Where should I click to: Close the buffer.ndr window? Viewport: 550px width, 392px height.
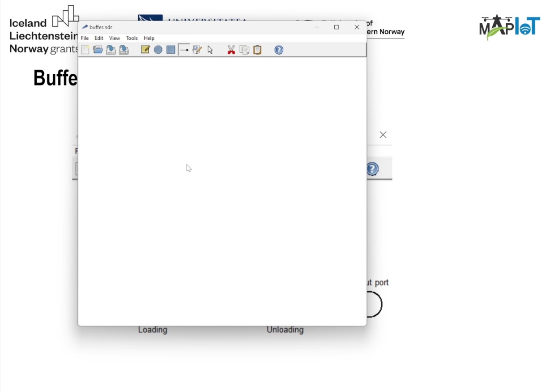click(357, 27)
